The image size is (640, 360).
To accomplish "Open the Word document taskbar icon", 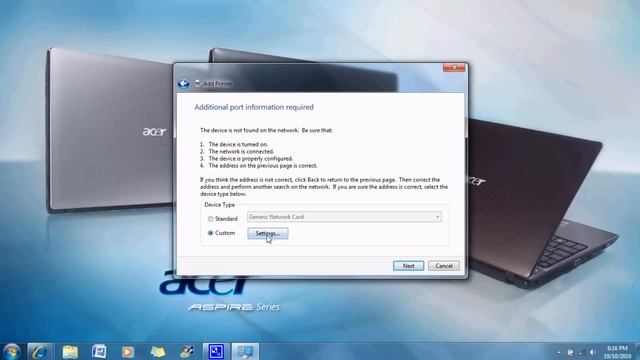I will pyautogui.click(x=99, y=351).
